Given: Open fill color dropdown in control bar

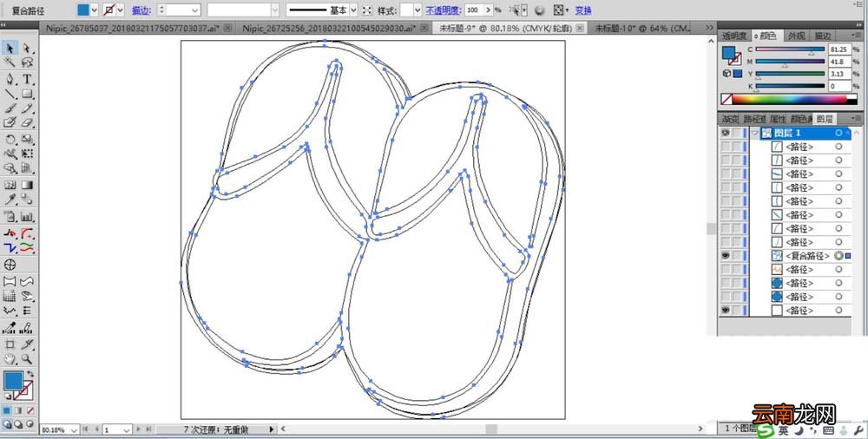Looking at the screenshot, I should coord(94,10).
